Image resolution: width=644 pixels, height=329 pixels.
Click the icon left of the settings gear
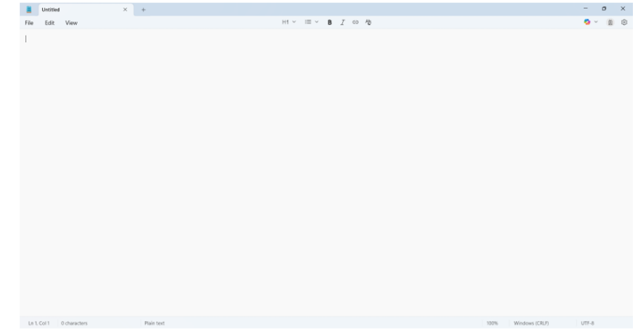pyautogui.click(x=611, y=22)
